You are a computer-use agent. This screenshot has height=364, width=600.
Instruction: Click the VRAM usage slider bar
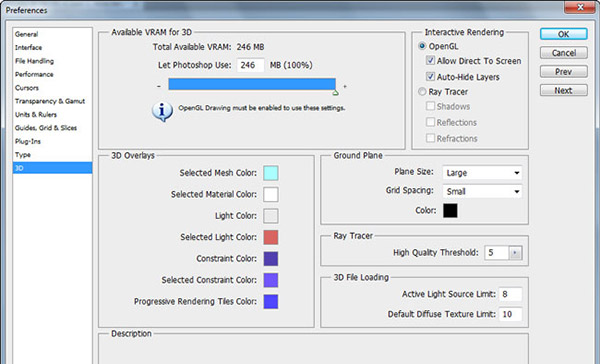(x=252, y=84)
